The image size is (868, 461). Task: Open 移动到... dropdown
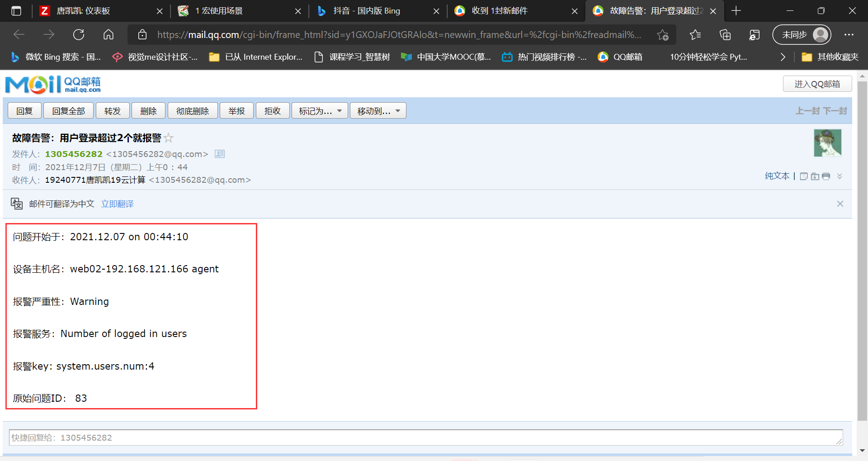(378, 111)
